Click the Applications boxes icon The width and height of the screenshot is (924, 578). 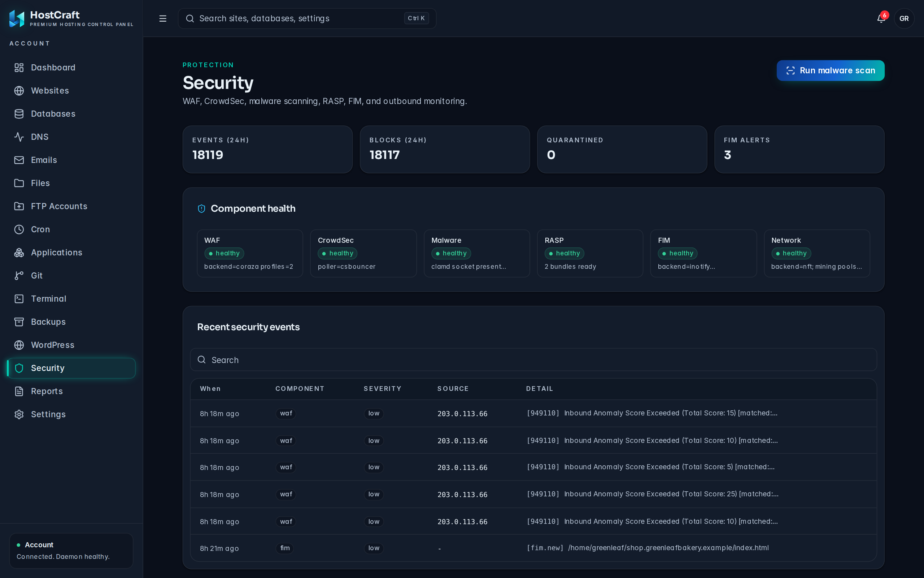click(19, 253)
